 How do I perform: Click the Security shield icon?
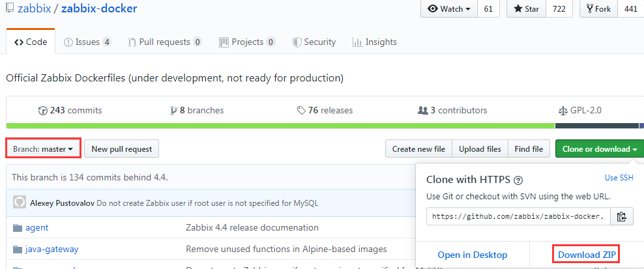pos(297,42)
